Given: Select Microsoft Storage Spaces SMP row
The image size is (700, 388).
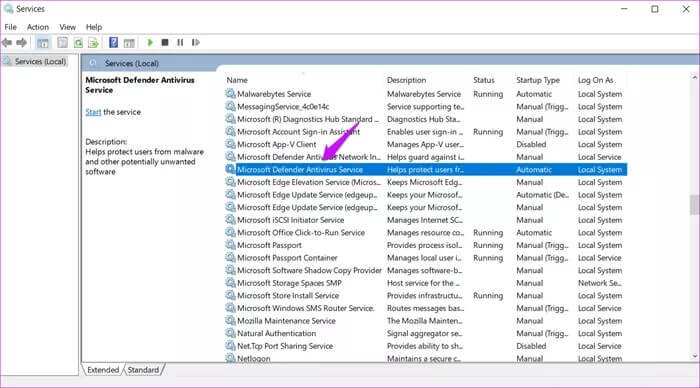Looking at the screenshot, I should pos(426,283).
